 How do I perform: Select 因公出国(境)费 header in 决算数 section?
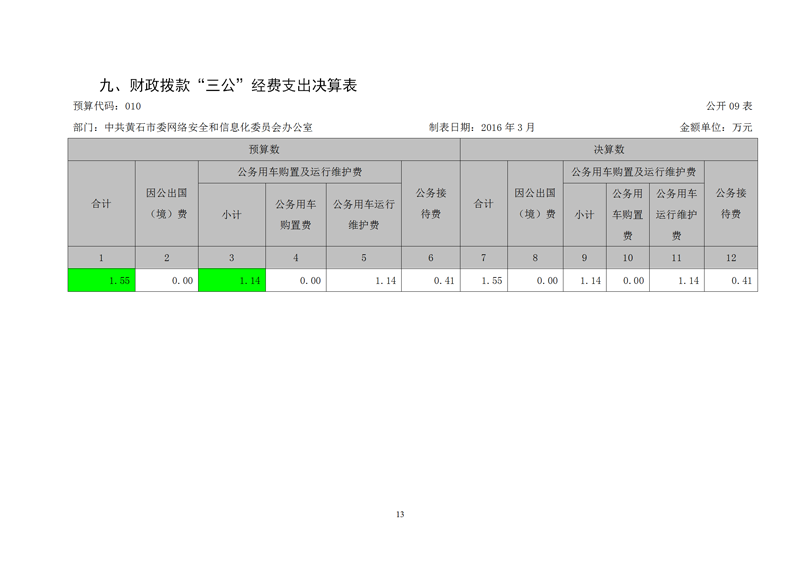click(535, 204)
